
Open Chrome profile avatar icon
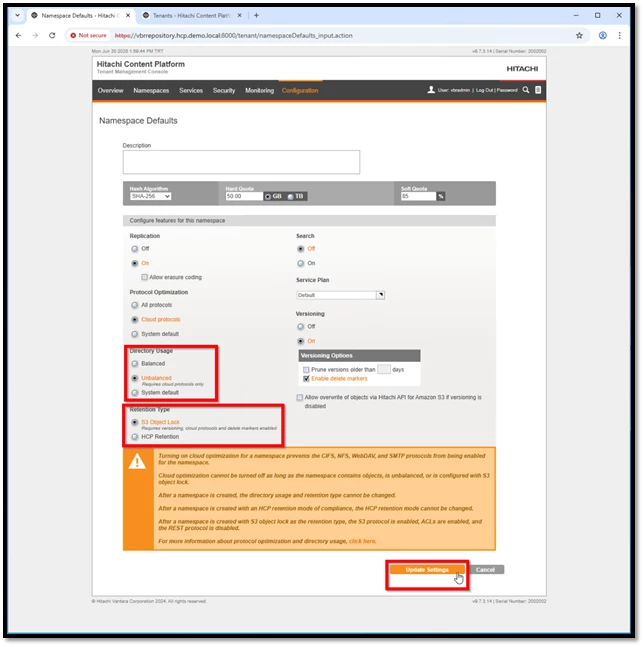tap(603, 35)
